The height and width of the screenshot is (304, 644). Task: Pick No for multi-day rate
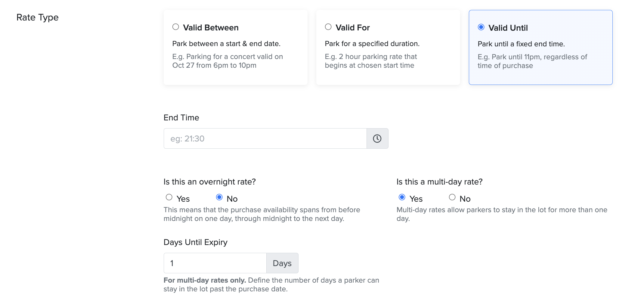(452, 197)
